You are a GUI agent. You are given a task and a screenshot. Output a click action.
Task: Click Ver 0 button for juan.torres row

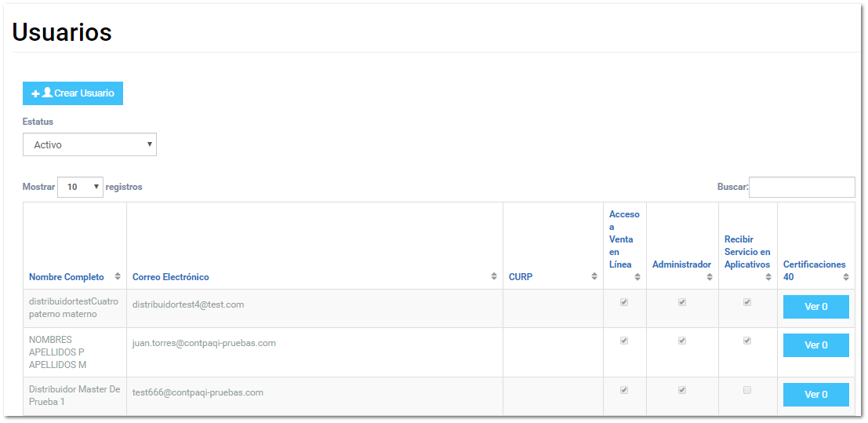tap(815, 345)
